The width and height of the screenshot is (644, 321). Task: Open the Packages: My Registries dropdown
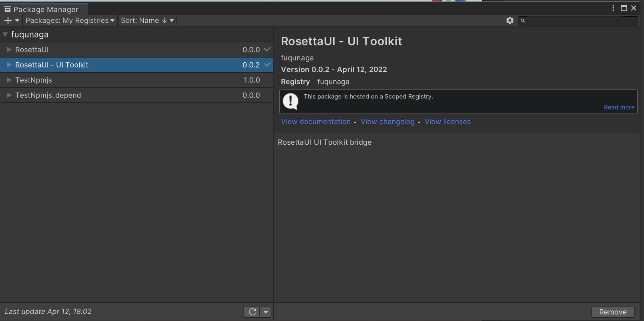point(70,20)
